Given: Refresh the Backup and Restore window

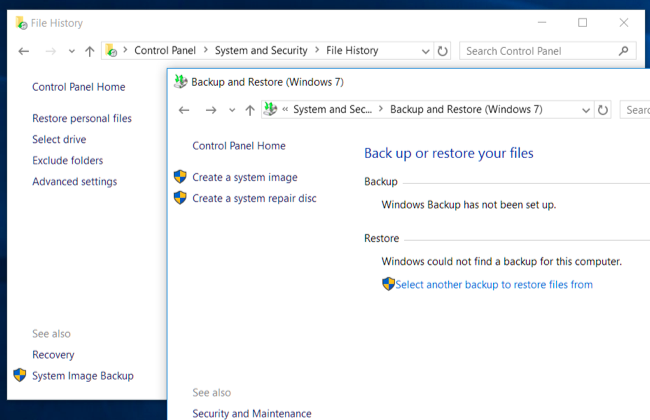Looking at the screenshot, I should pos(603,110).
